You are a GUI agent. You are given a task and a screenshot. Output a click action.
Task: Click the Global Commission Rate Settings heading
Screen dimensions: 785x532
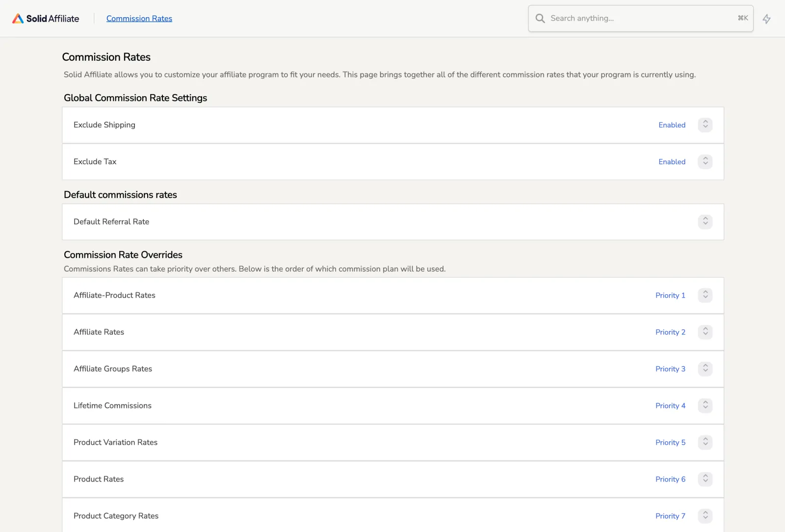point(135,98)
